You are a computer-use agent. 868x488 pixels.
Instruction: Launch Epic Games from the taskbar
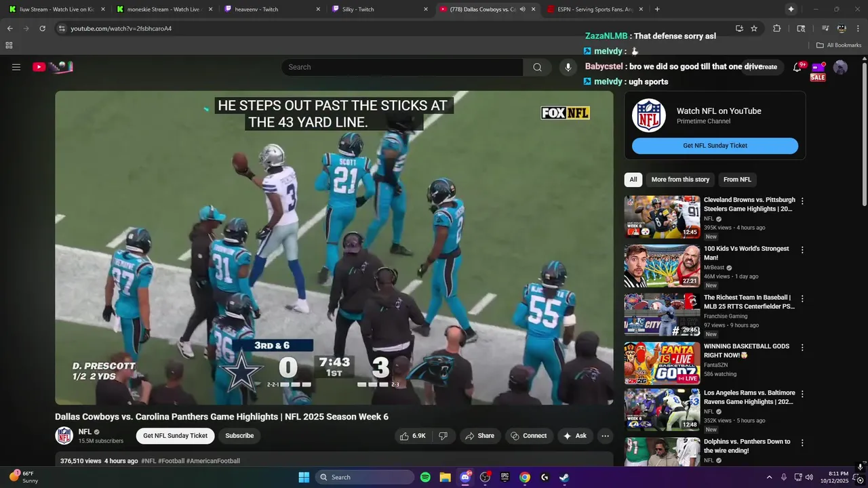coord(505,477)
